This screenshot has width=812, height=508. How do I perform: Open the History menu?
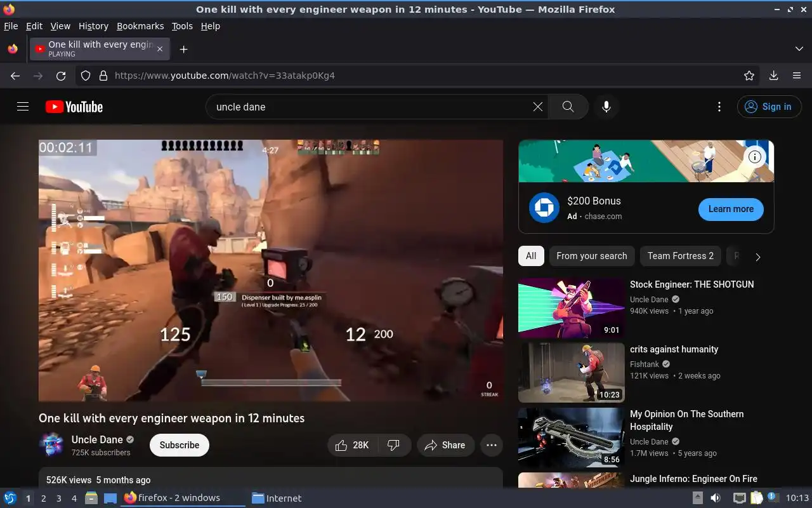pos(93,26)
